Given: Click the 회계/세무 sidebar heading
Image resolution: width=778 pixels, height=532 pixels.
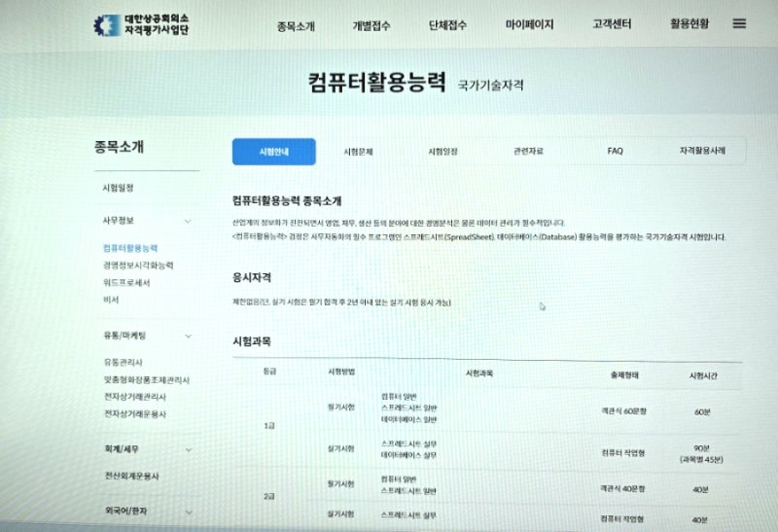Looking at the screenshot, I should 122,449.
